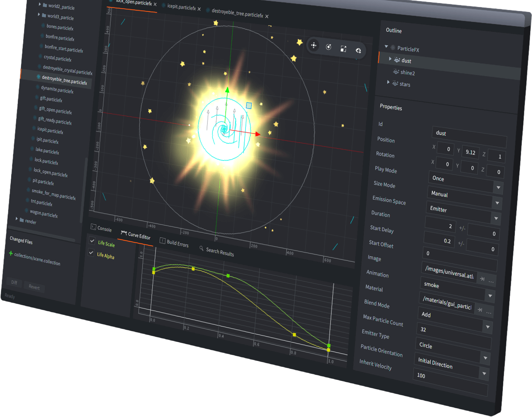Screen dimensions: 532x417
Task: Toggle the Life Alpha curve checkbox
Action: click(91, 252)
